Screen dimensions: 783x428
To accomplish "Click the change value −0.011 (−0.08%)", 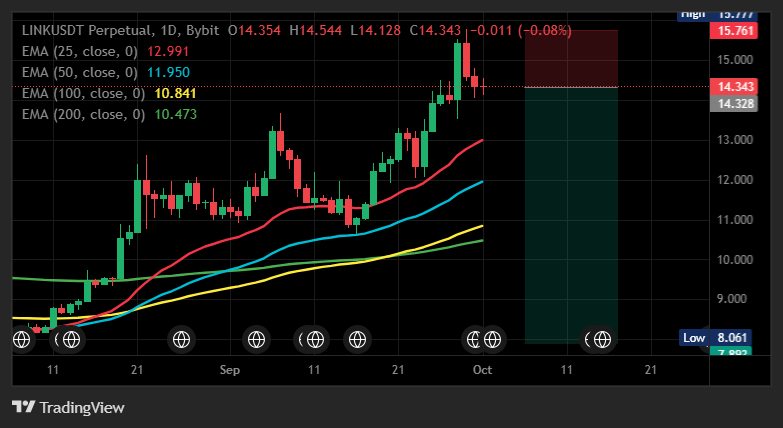I will click(521, 30).
